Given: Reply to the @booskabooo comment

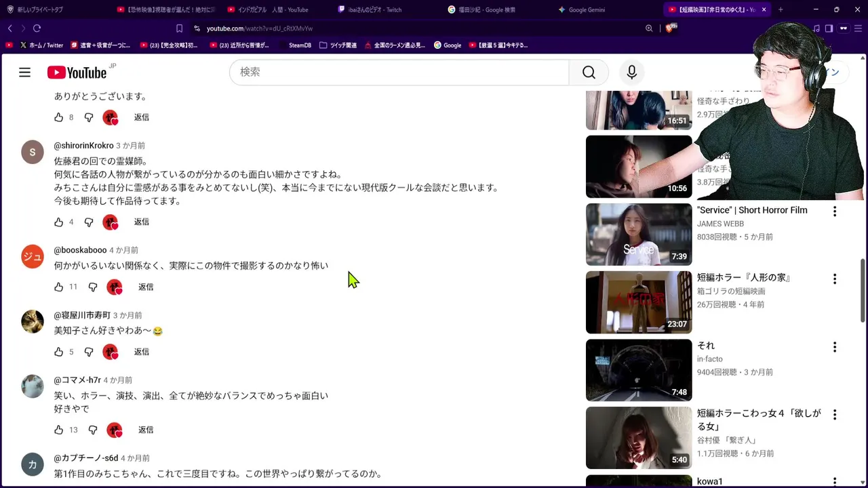Looking at the screenshot, I should pyautogui.click(x=146, y=287).
